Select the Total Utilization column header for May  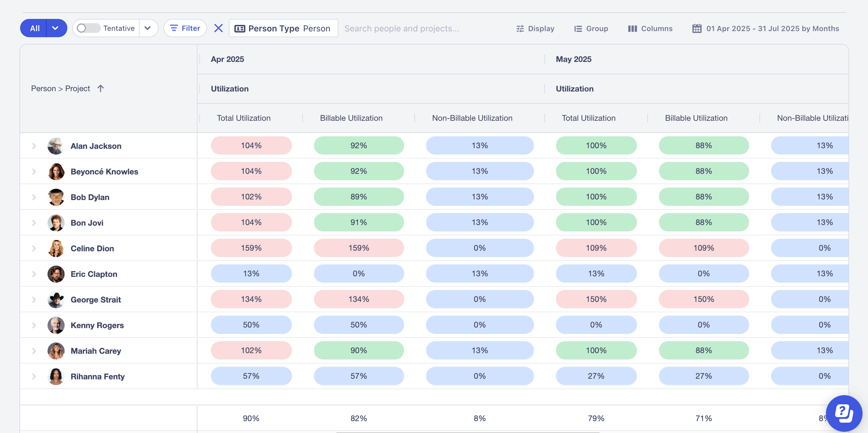coord(588,118)
